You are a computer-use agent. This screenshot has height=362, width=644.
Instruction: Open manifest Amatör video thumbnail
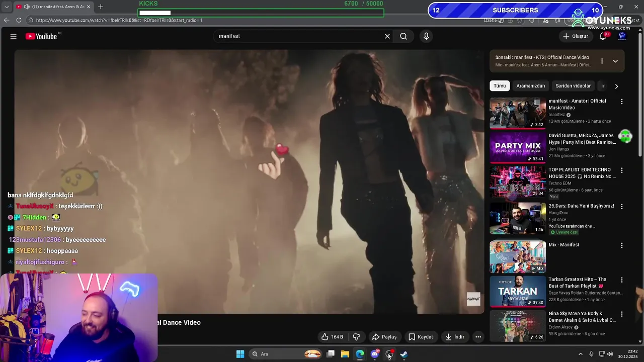pos(518,113)
